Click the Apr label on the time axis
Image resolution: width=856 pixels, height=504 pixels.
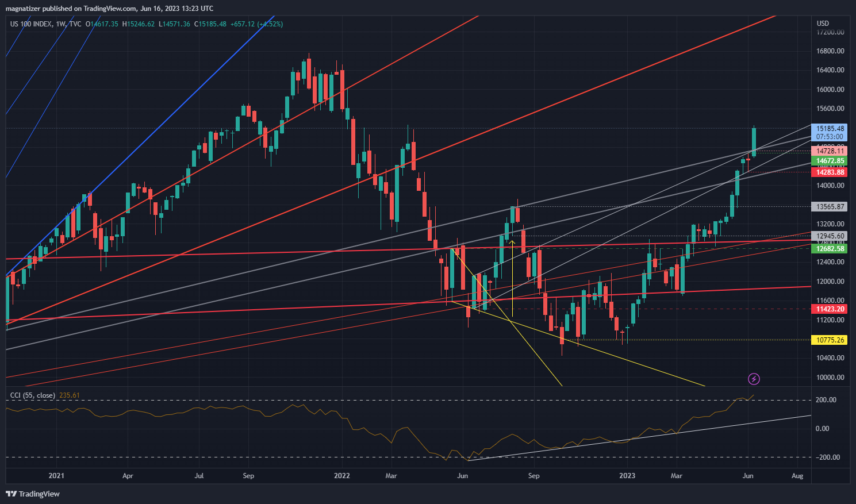click(x=128, y=476)
